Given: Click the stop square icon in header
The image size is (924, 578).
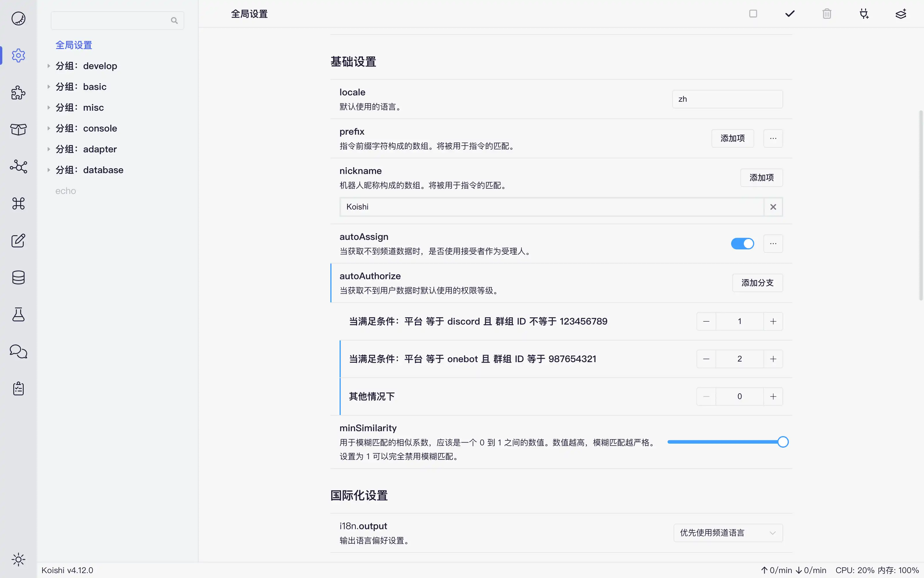Looking at the screenshot, I should pos(753,14).
